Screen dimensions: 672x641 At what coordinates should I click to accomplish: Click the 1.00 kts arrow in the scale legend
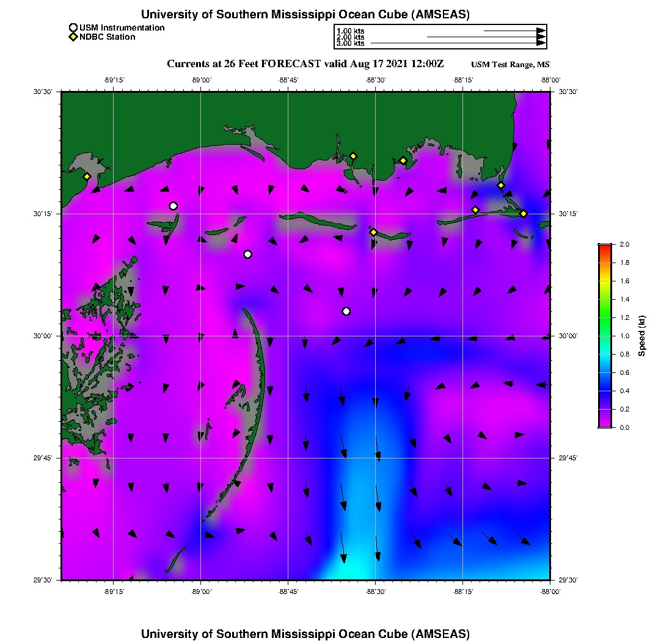[x=513, y=31]
